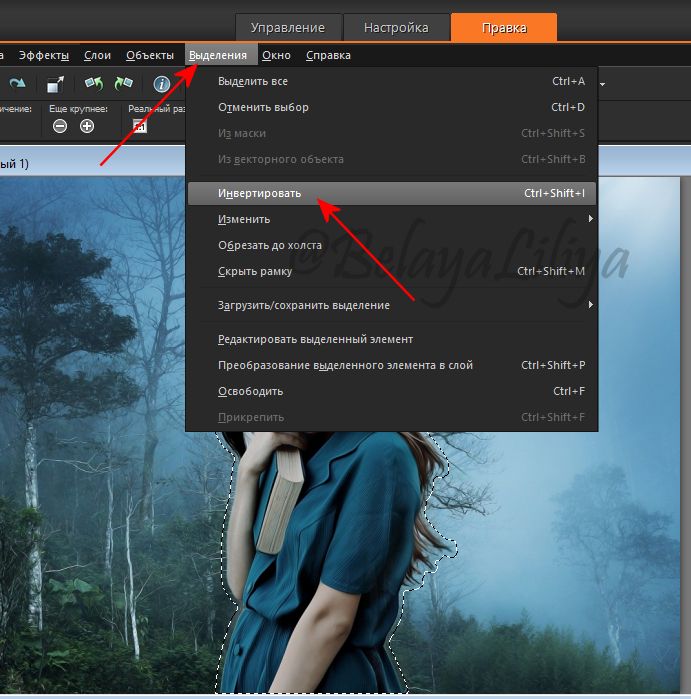Choose Отменить выбор menu entry
The image size is (691, 699).
[392, 107]
